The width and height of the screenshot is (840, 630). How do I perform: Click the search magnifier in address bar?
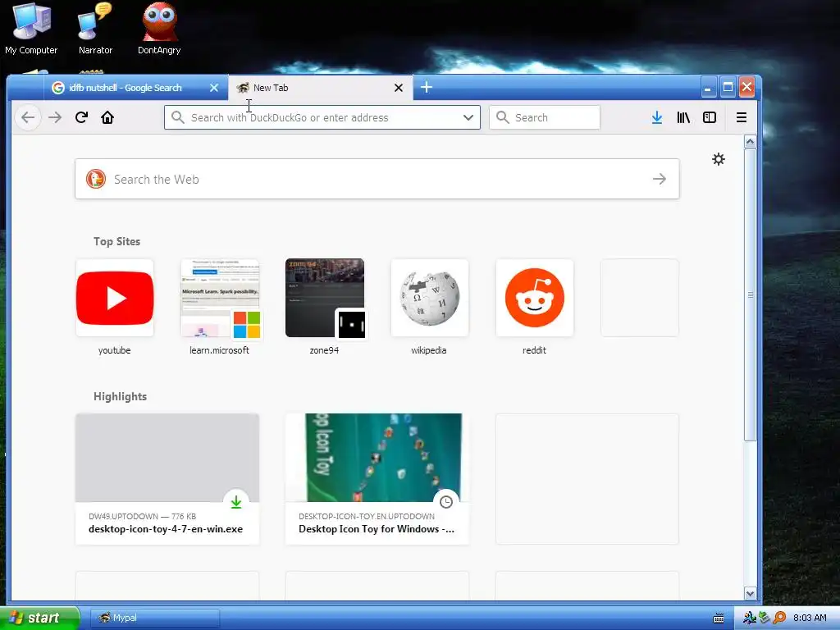(178, 117)
